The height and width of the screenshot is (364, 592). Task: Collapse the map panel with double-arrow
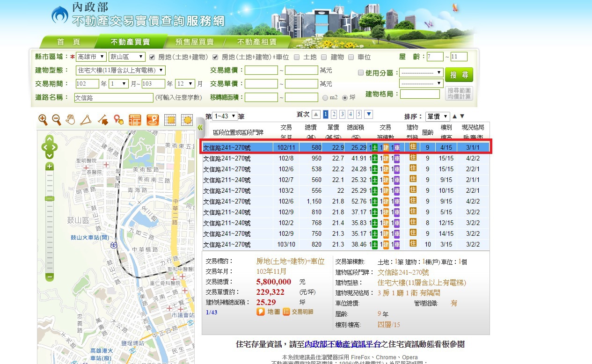pos(200,127)
